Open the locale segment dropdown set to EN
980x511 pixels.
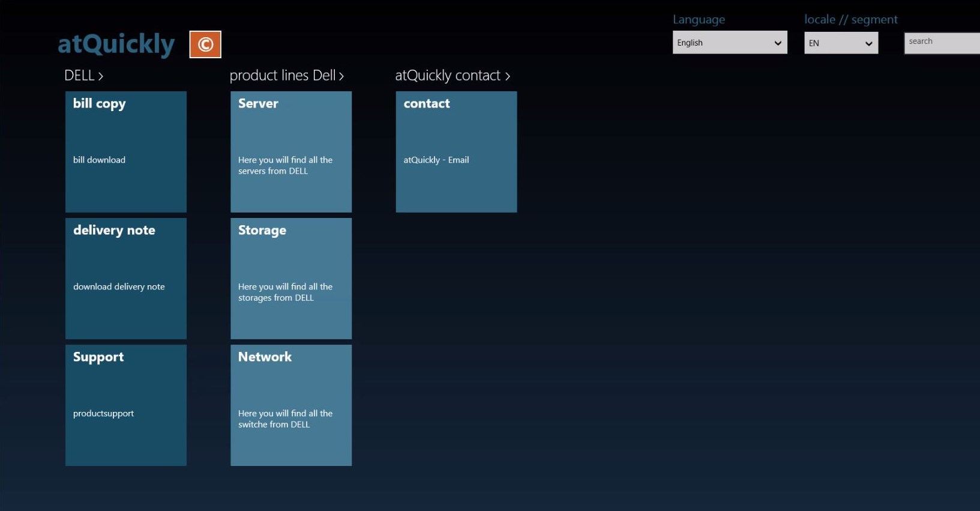point(841,43)
